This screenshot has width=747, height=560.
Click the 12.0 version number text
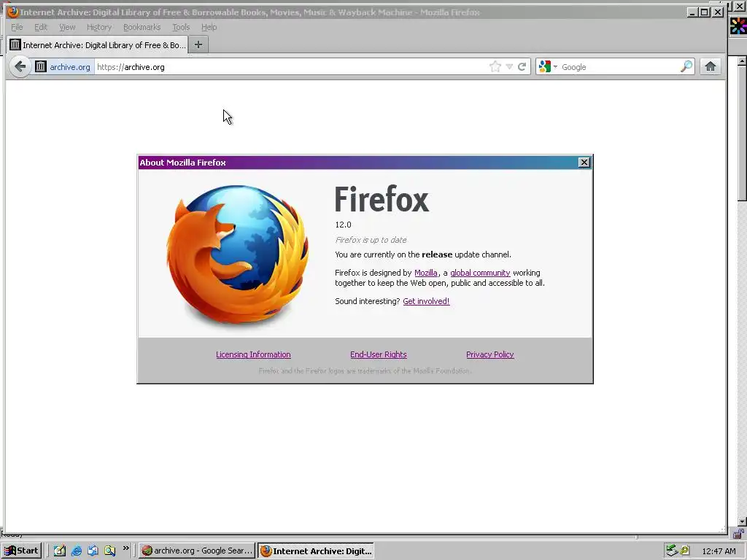click(x=343, y=225)
